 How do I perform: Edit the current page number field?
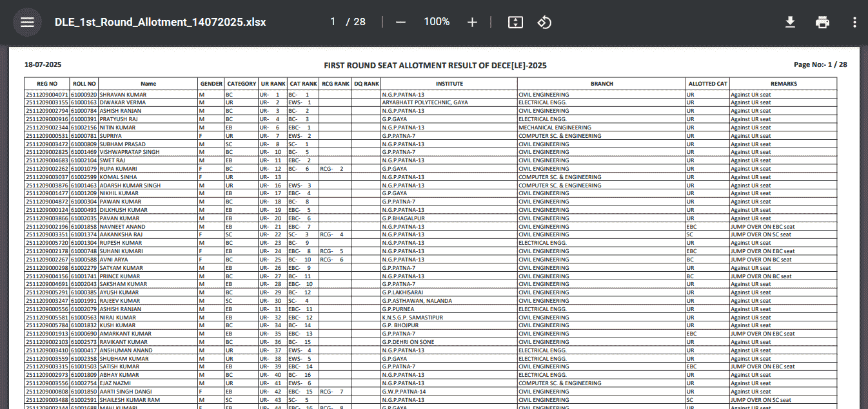tap(333, 22)
